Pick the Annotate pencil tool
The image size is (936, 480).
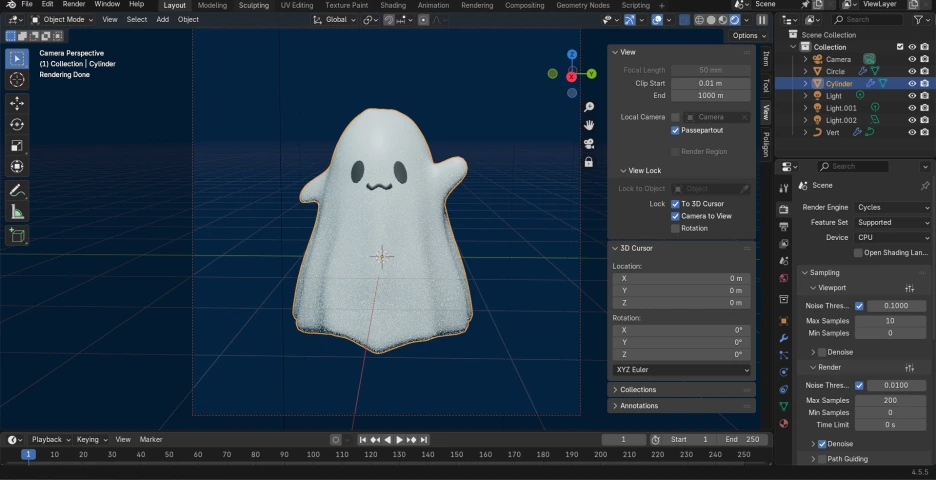tap(17, 190)
